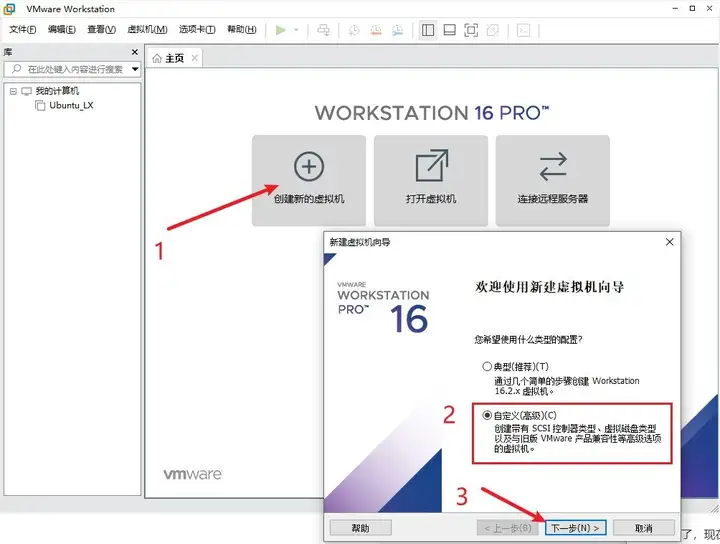Click the send Ctrl+Alt+Del toolbar icon

click(324, 30)
